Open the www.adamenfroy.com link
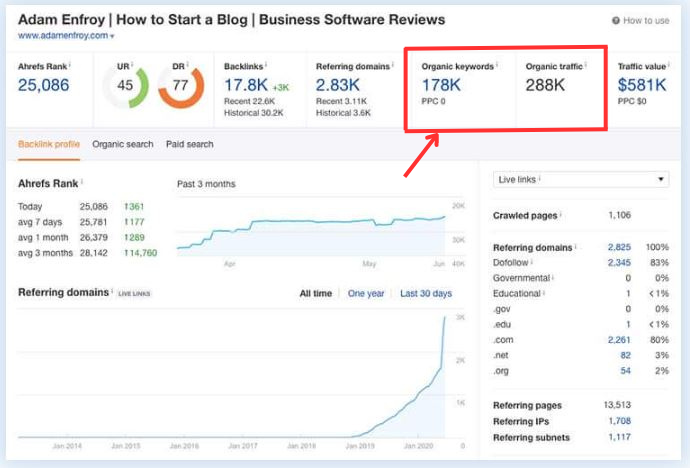This screenshot has width=690, height=468. click(63, 35)
